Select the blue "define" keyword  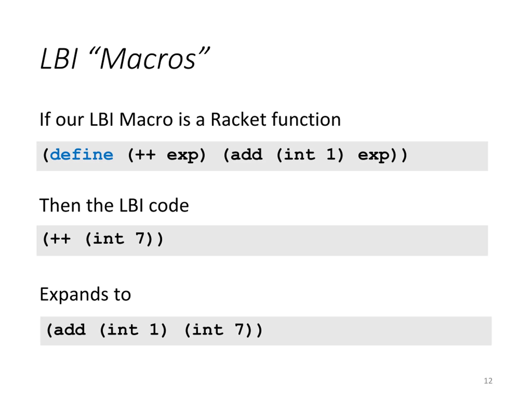(x=81, y=155)
